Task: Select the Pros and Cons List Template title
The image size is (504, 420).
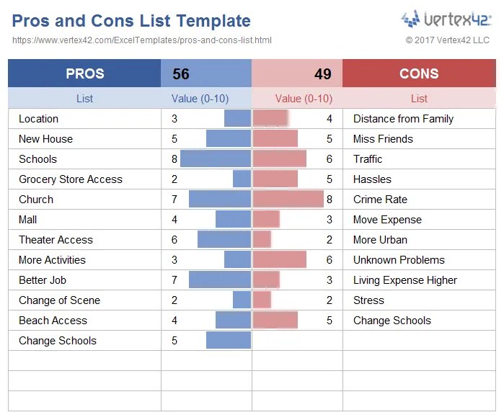Action: (x=131, y=21)
